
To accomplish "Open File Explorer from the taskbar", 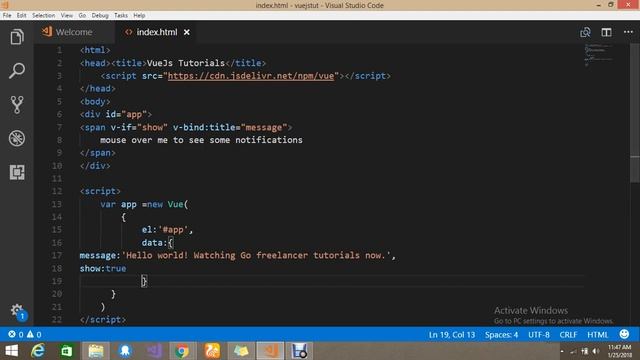I will 96,351.
